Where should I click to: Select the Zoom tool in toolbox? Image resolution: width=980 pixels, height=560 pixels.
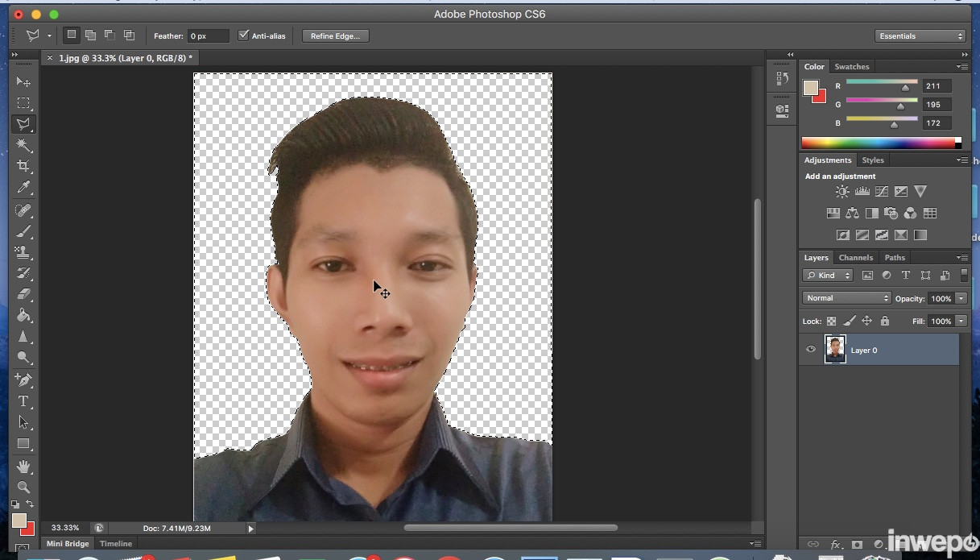tap(23, 487)
